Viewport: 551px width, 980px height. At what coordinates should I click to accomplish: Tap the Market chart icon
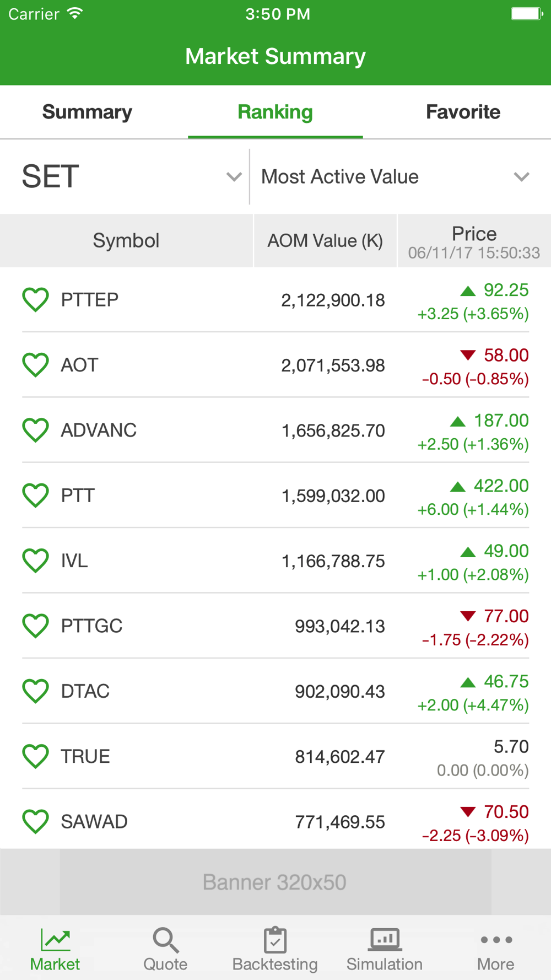[x=55, y=940]
